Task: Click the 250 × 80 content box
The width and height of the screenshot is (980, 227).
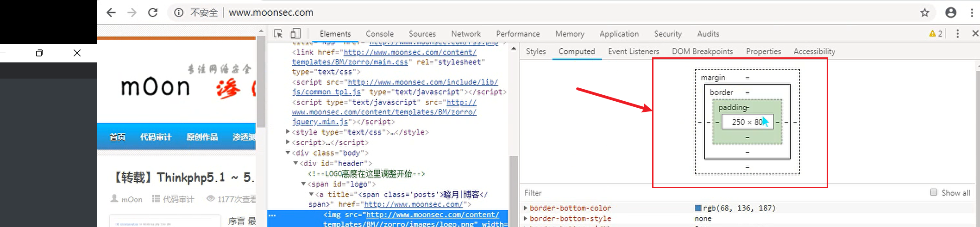Action: [x=748, y=122]
